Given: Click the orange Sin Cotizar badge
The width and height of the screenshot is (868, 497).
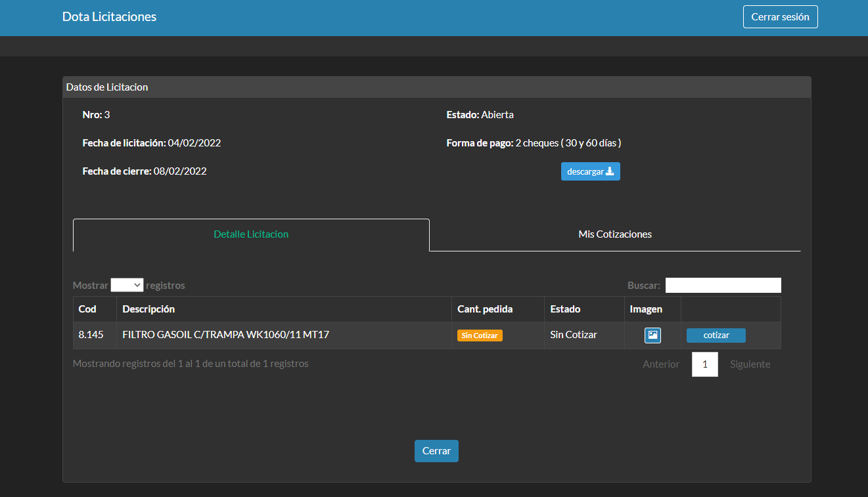Looking at the screenshot, I should 480,335.
